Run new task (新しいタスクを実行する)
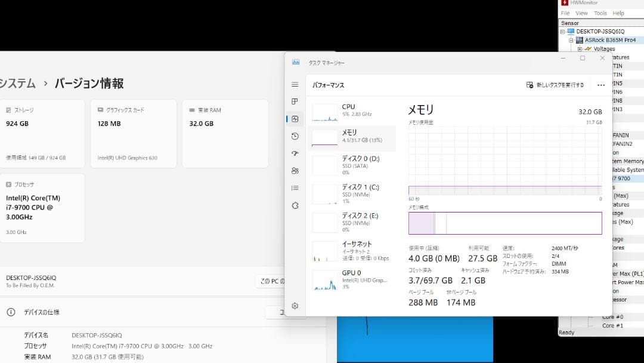Image resolution: width=644 pixels, height=363 pixels. [555, 85]
